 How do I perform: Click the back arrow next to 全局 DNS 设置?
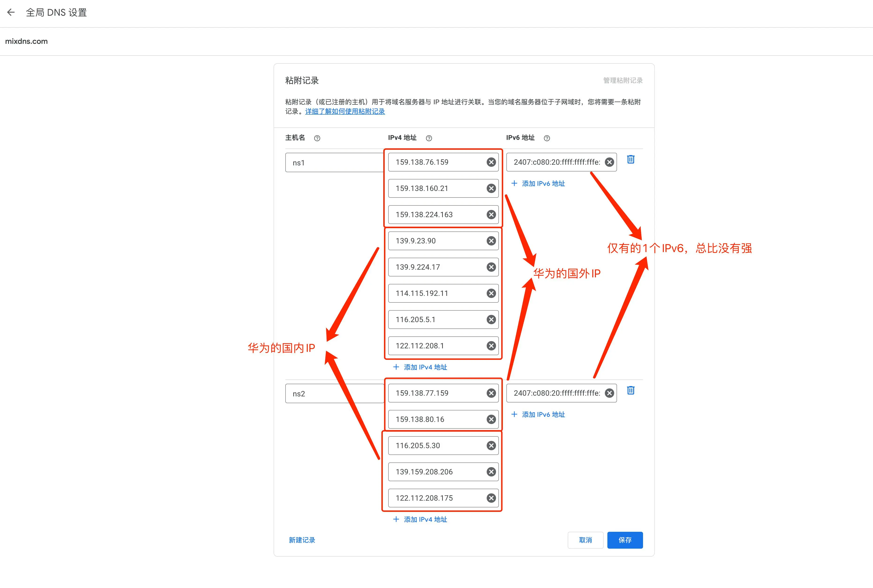[x=11, y=12]
